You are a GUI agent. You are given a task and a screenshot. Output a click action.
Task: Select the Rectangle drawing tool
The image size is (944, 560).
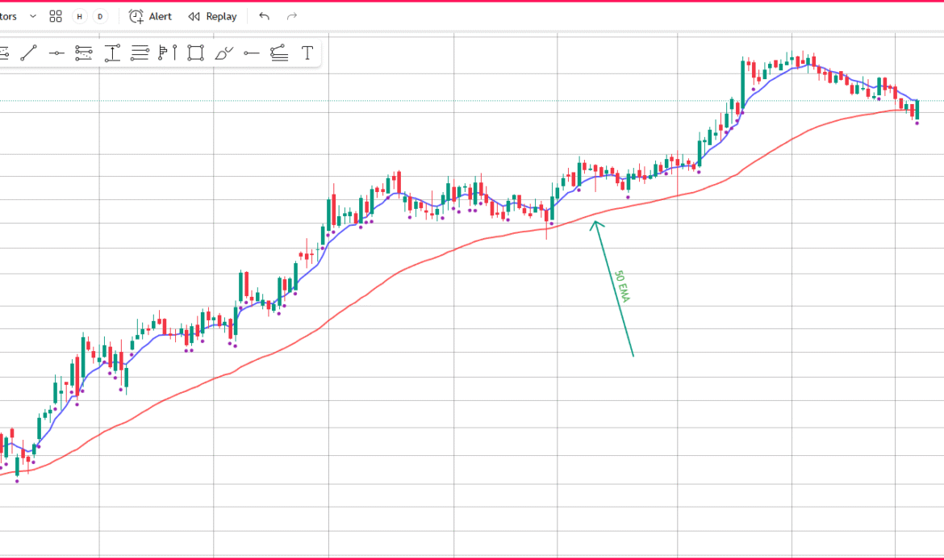pyautogui.click(x=195, y=53)
